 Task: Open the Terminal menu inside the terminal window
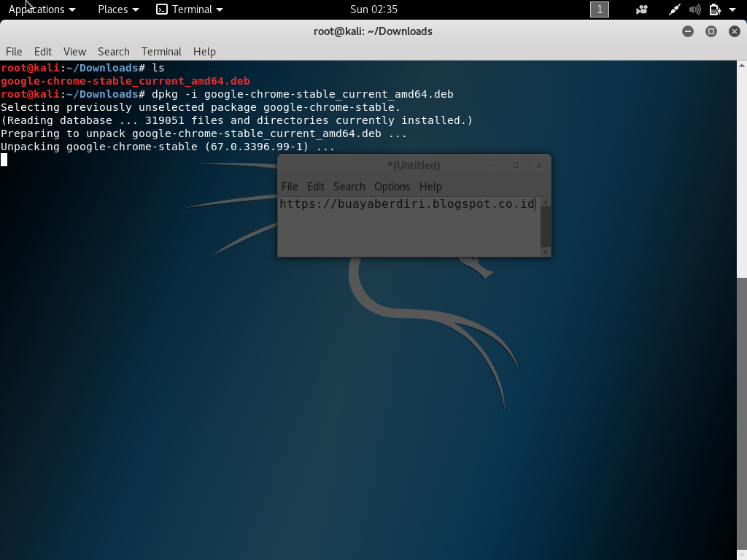161,52
